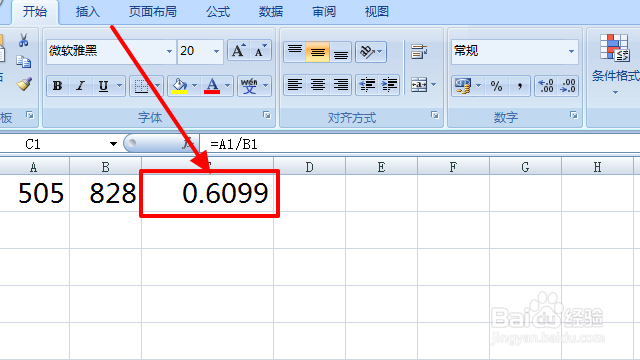Image resolution: width=640 pixels, height=360 pixels.
Task: Apply cell borders icon
Action: (x=141, y=86)
